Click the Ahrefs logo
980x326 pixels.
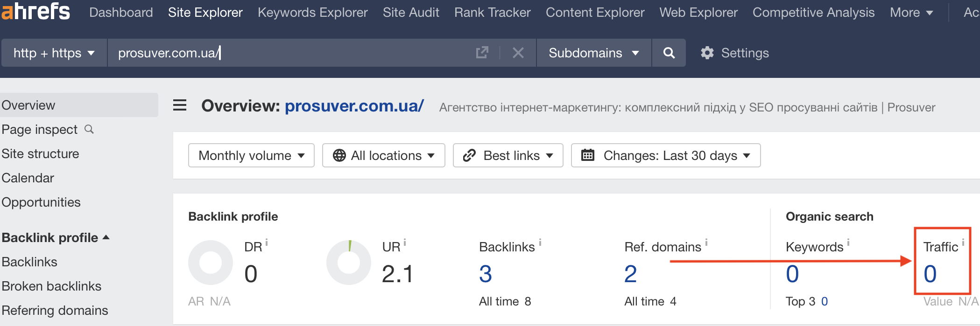(35, 11)
